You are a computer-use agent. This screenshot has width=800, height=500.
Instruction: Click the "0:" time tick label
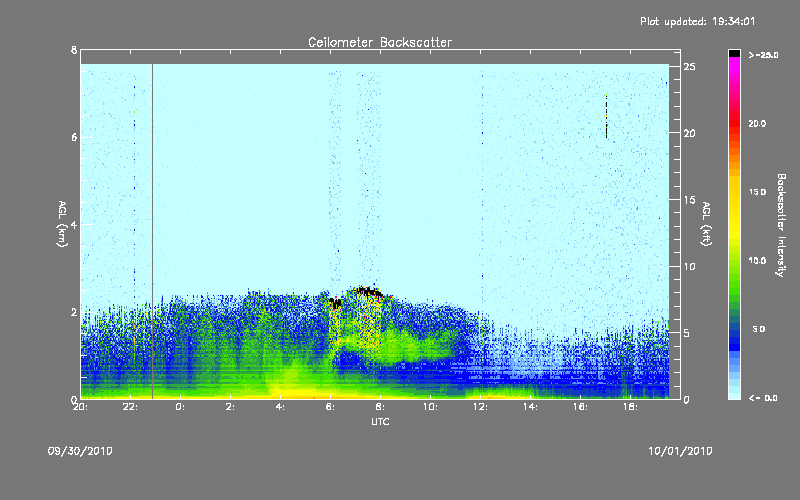coord(180,407)
